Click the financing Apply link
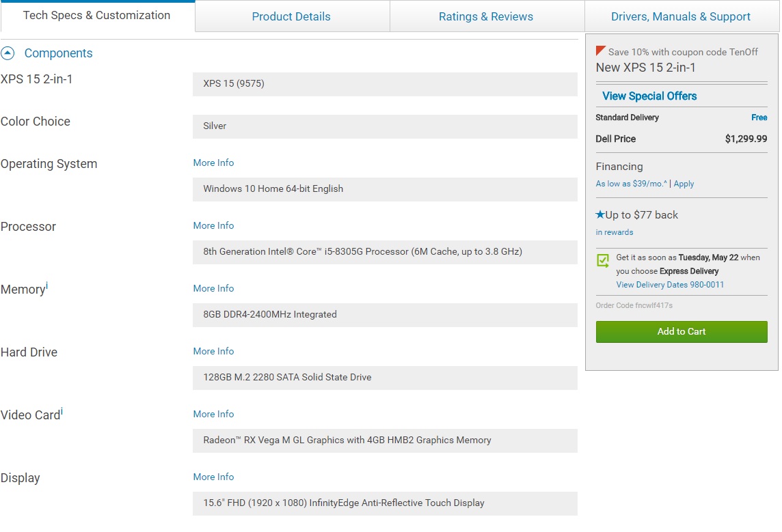Screen dimensions: 782x532 684,184
